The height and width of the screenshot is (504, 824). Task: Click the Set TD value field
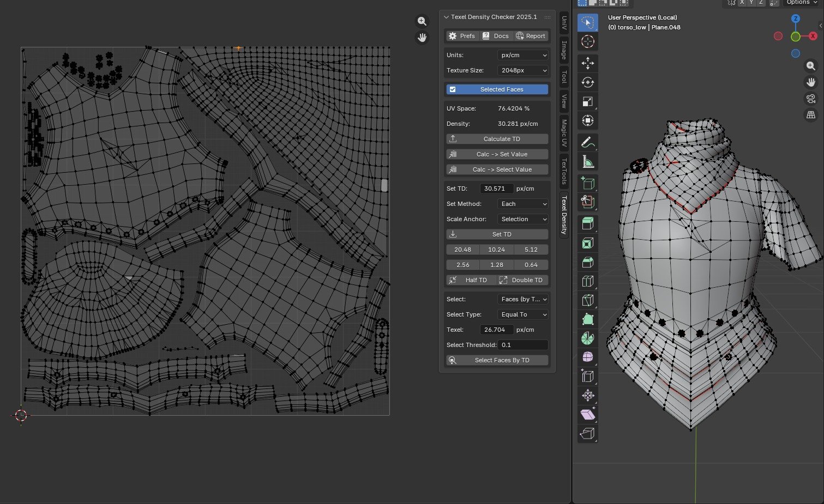pos(496,189)
